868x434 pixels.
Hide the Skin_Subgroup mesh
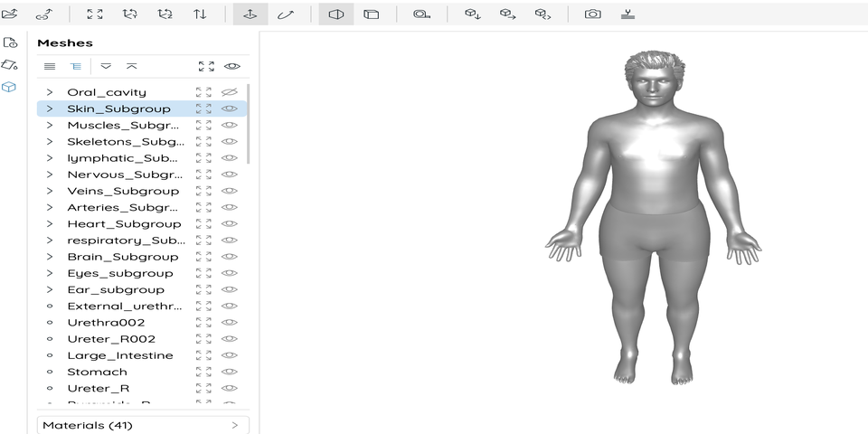(x=230, y=108)
